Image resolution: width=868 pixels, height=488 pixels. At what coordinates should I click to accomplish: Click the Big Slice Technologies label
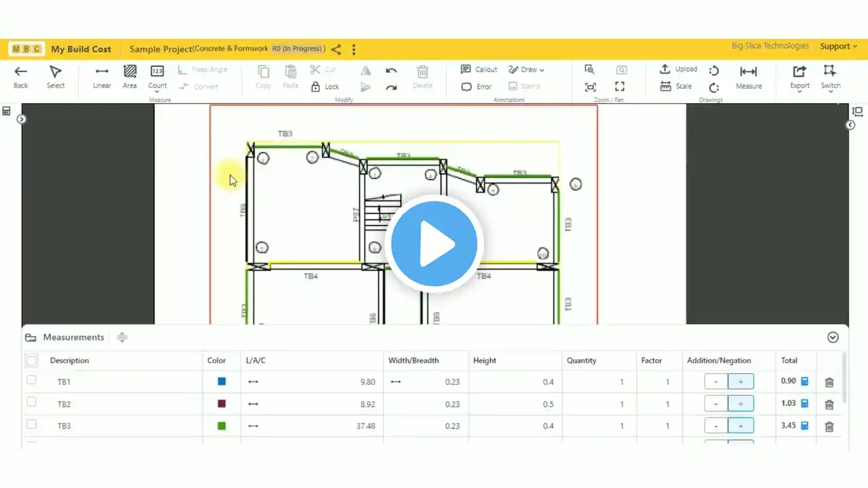click(770, 46)
